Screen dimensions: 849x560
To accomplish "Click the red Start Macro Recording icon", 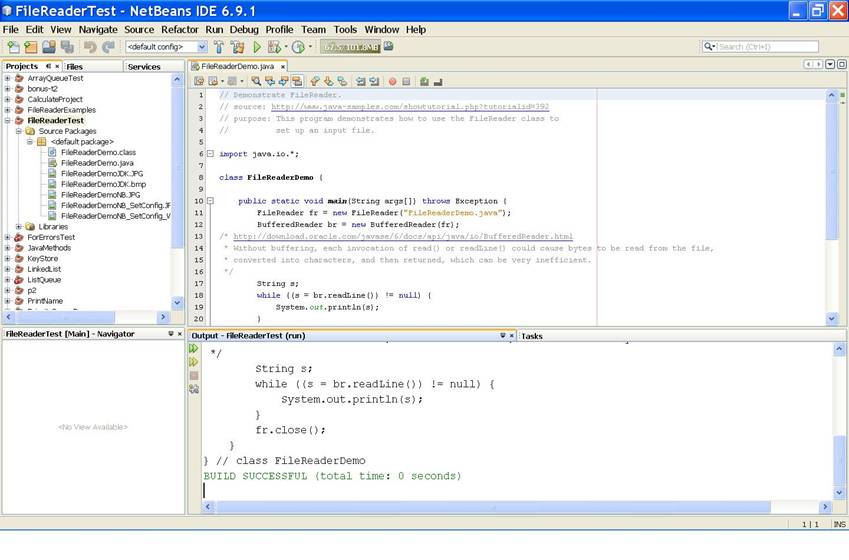I will [392, 81].
